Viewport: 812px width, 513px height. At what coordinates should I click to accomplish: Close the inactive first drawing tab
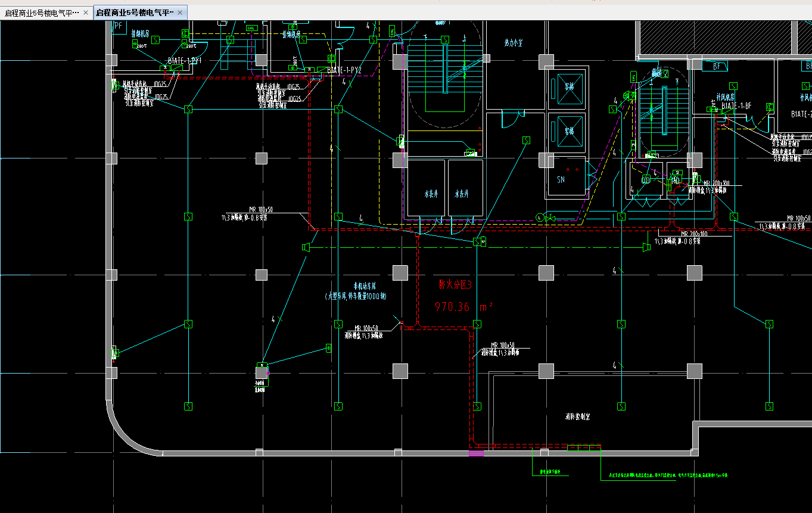[86, 13]
